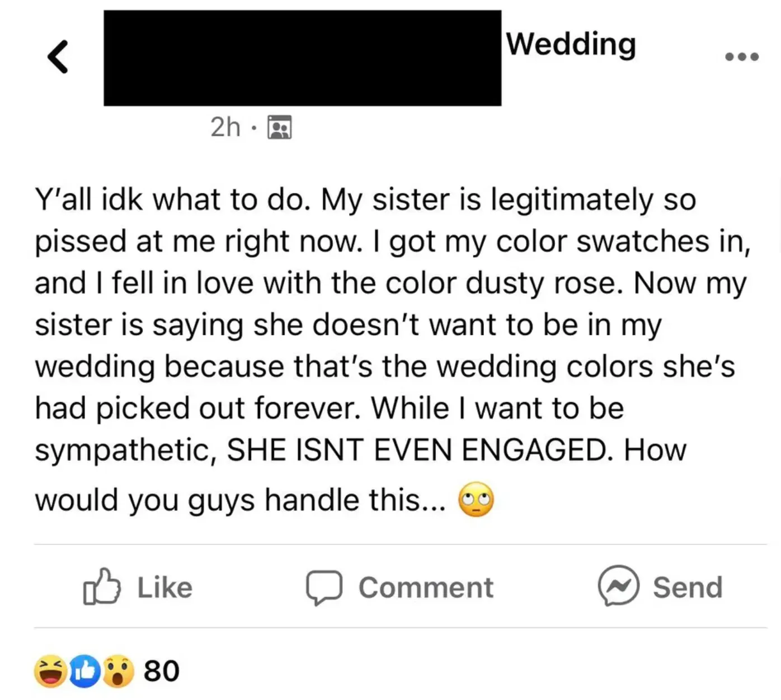The width and height of the screenshot is (781, 700).
Task: Click the Wow surprised reaction emoji
Action: tap(118, 671)
